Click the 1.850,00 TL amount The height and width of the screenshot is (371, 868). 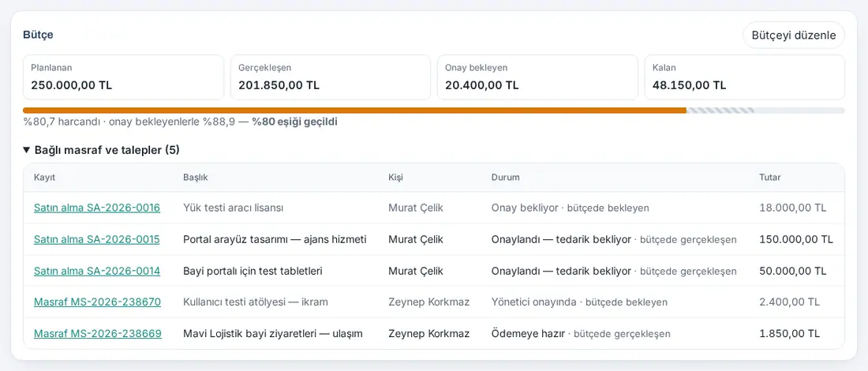[789, 334]
